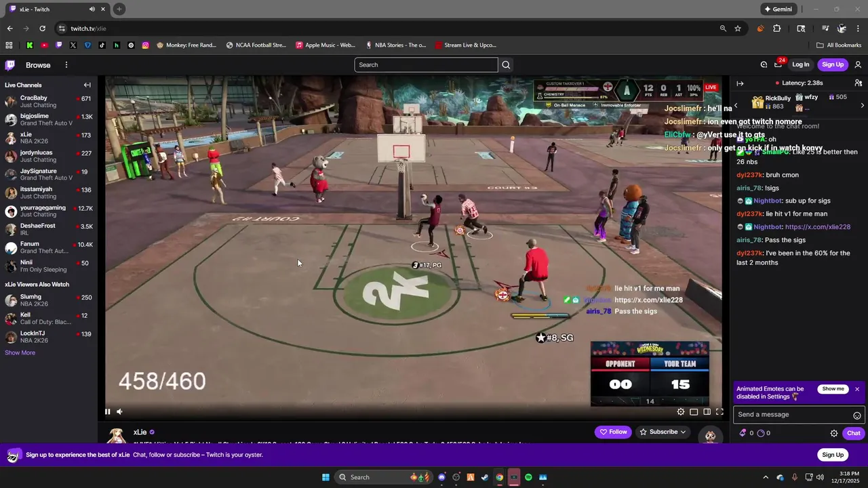Next gift leaderboard arrow in chat header
This screenshot has height=488, width=868.
(x=862, y=105)
